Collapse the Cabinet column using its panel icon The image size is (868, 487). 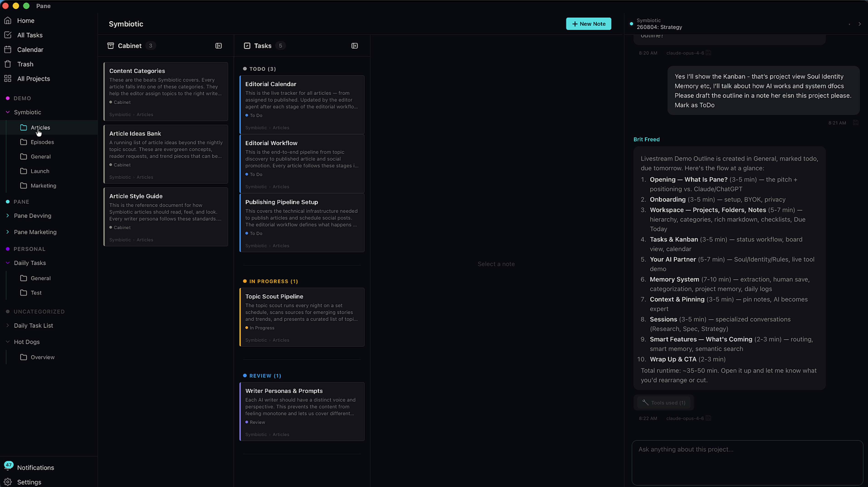tap(219, 46)
